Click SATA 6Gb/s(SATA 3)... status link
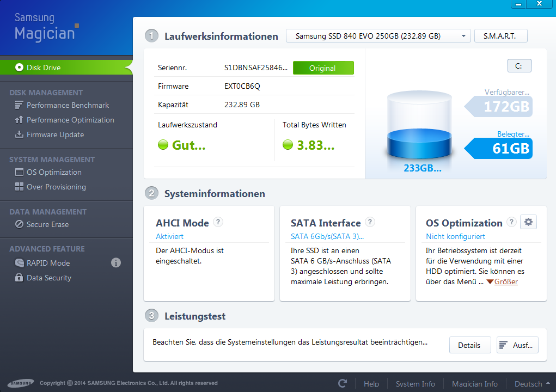 click(327, 236)
